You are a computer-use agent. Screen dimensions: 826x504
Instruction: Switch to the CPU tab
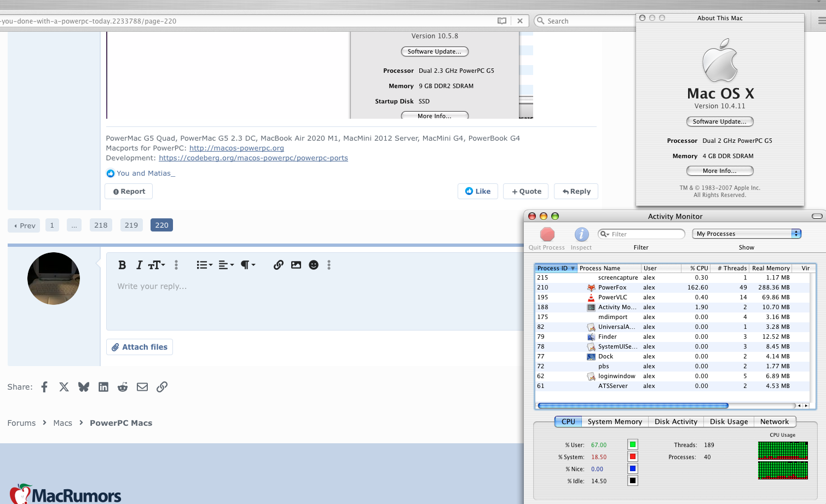click(568, 421)
